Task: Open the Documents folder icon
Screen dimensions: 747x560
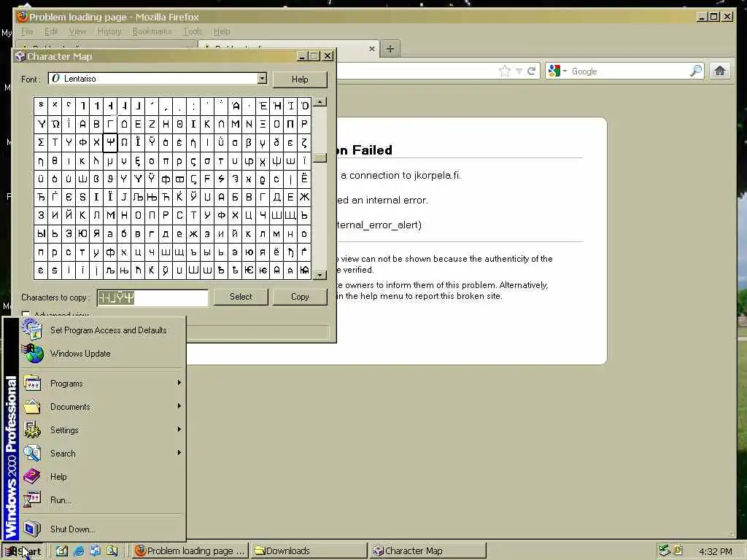Action: (32, 406)
